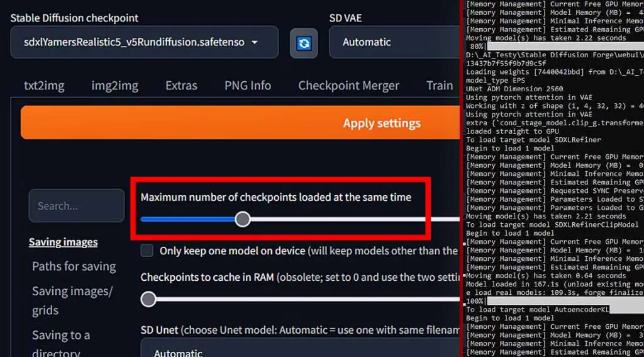The height and width of the screenshot is (357, 644).
Task: Open Saving to a directory section
Action: pos(61,344)
